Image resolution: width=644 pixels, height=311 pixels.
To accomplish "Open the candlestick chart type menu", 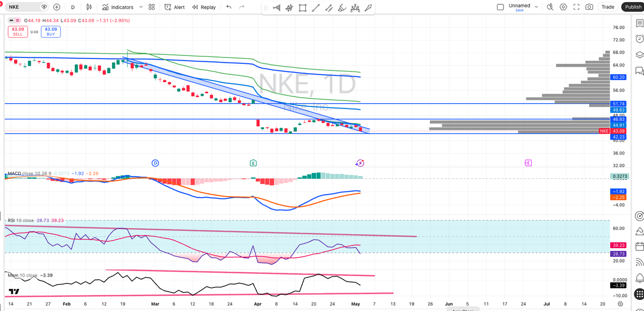I will pyautogui.click(x=89, y=7).
